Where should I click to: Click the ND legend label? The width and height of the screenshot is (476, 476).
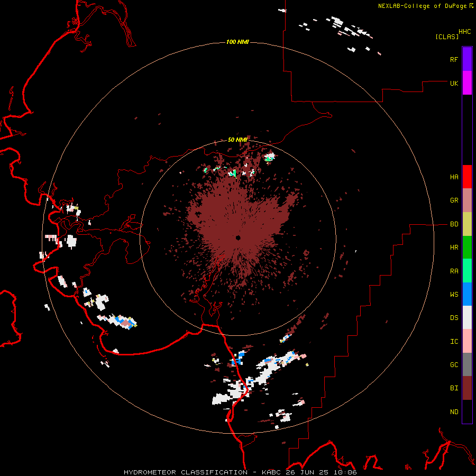tap(454, 412)
